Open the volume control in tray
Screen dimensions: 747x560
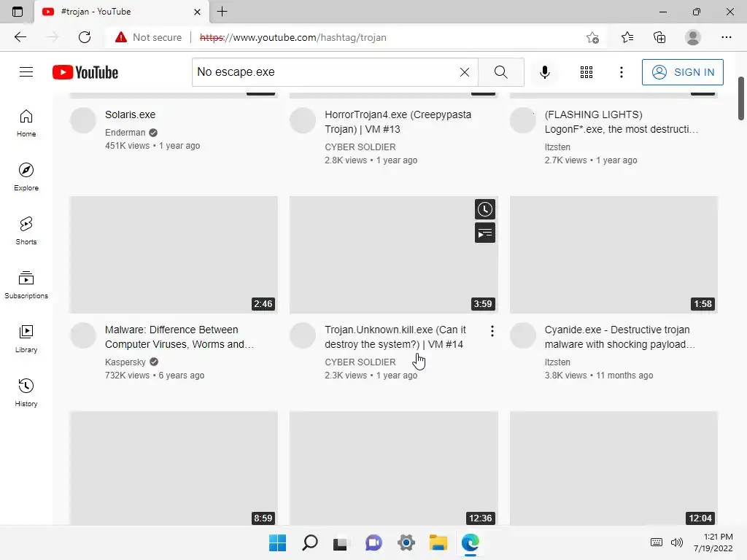(x=676, y=542)
